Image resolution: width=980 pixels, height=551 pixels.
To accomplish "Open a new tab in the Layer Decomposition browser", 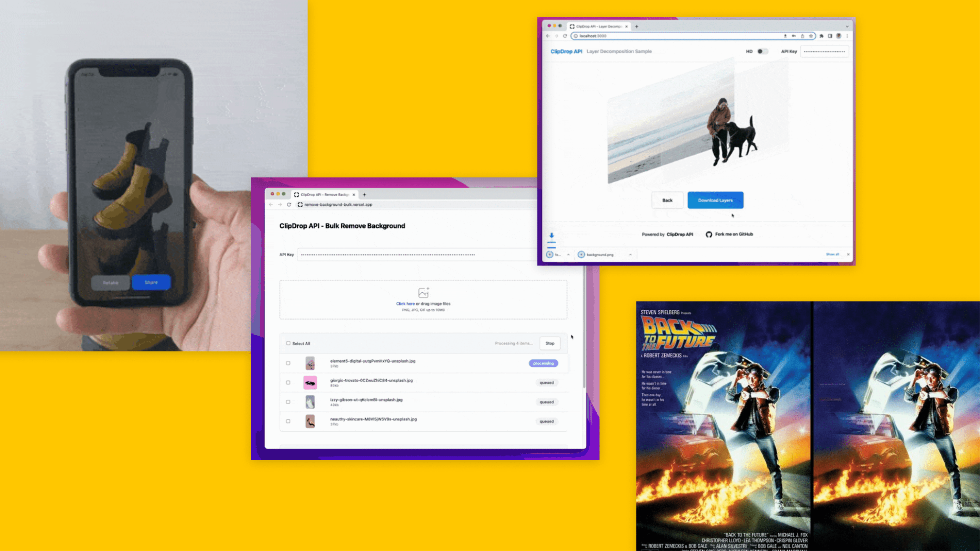I will click(636, 27).
